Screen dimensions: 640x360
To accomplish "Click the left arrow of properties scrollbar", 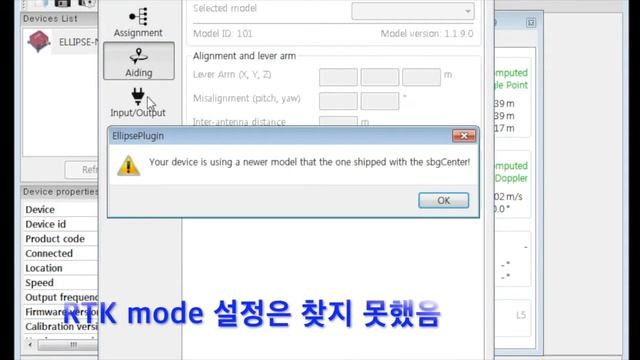I will pyautogui.click(x=30, y=345).
